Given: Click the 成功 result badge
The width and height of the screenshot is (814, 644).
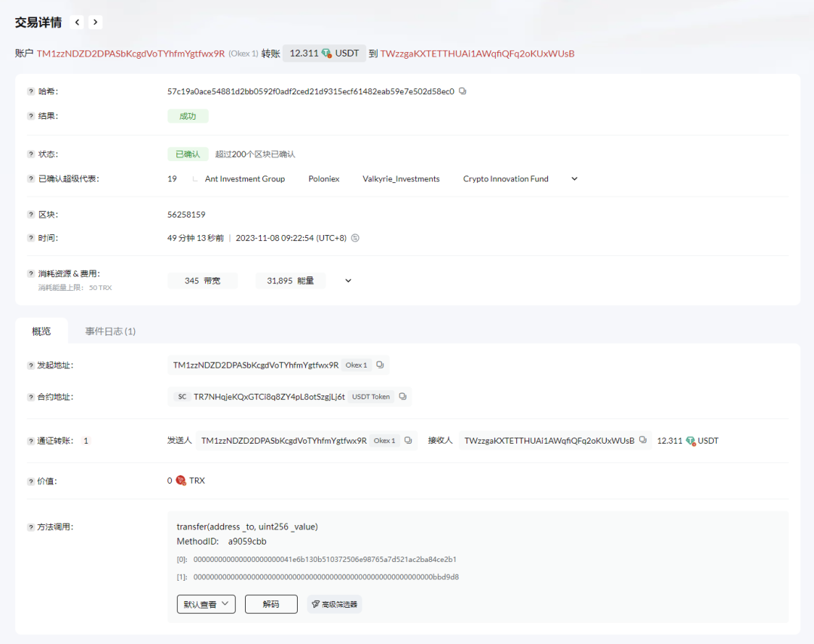Looking at the screenshot, I should pos(188,116).
